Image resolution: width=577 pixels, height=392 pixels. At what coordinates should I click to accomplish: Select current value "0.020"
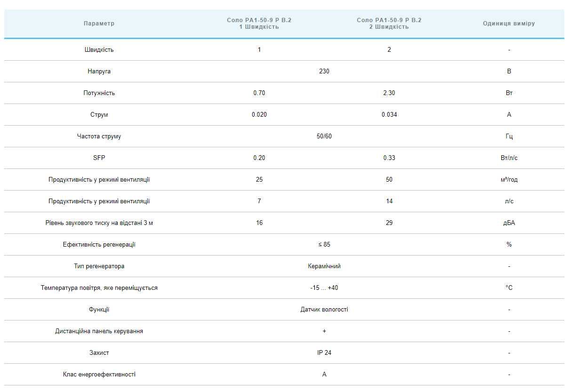[x=259, y=115]
